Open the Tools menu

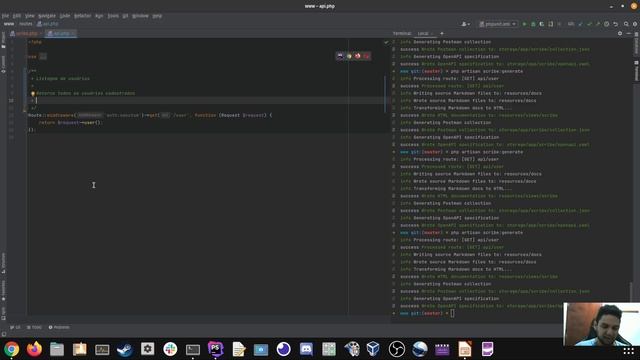[x=113, y=16]
